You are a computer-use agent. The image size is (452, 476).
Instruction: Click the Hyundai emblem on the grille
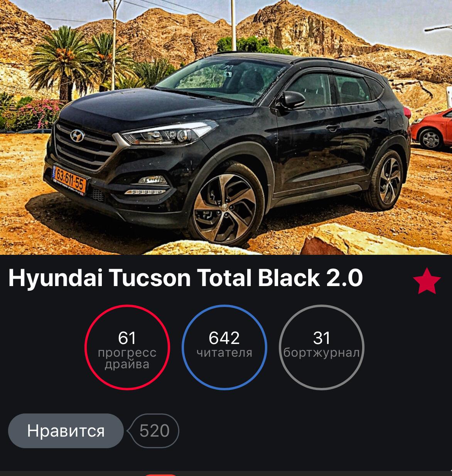coord(77,136)
